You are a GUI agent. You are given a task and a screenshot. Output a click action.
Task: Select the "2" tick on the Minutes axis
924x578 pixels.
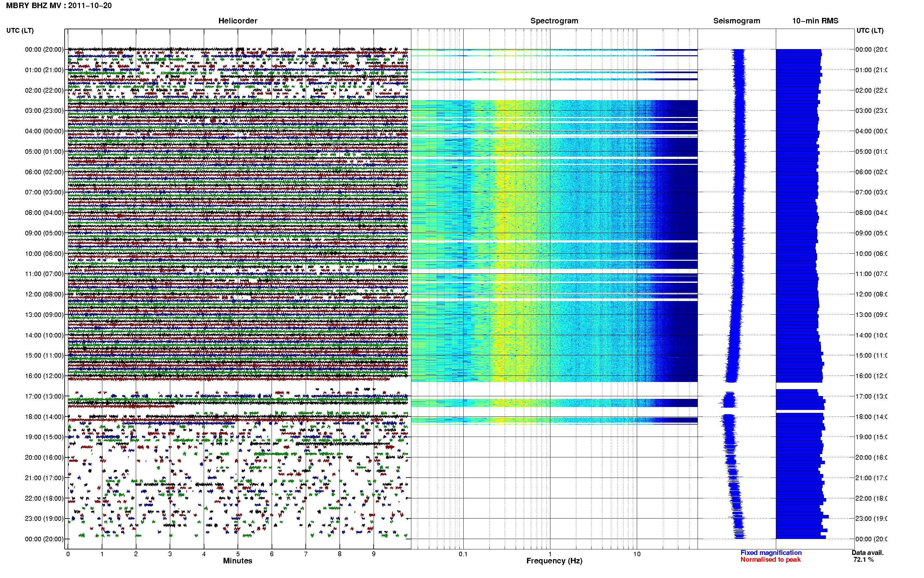click(136, 554)
